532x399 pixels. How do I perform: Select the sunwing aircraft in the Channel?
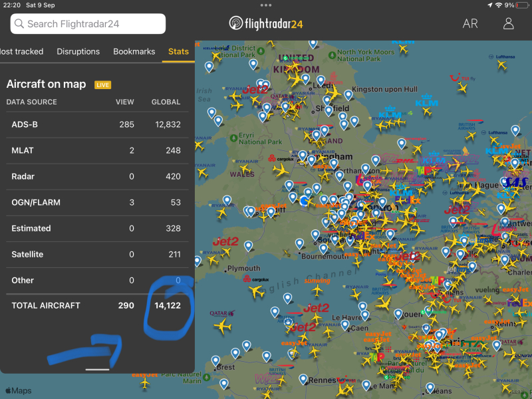pyautogui.click(x=317, y=290)
